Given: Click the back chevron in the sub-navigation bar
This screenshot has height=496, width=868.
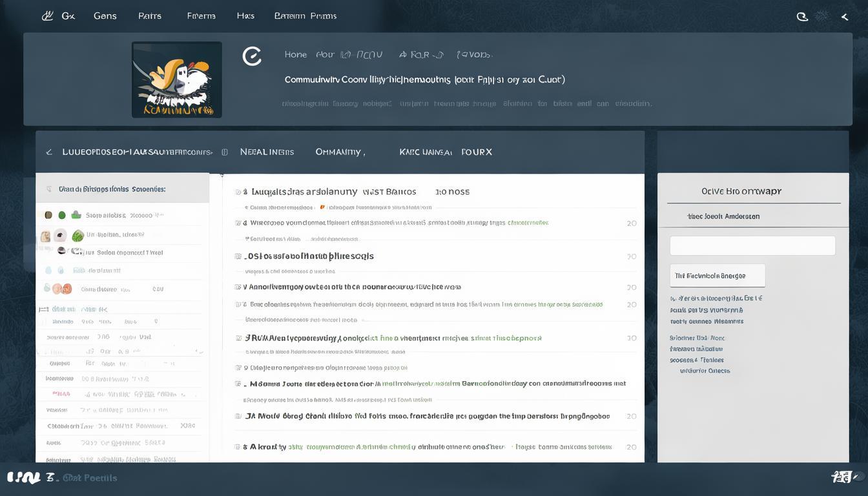Looking at the screenshot, I should [48, 152].
